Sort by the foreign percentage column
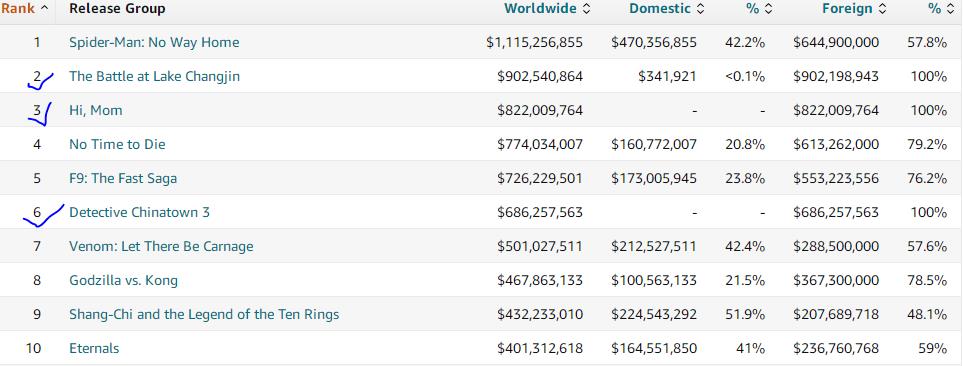The image size is (963, 366). click(941, 9)
